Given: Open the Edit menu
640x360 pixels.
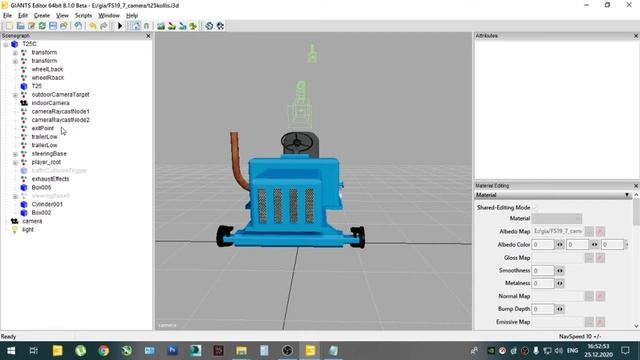Looking at the screenshot, I should click(23, 16).
